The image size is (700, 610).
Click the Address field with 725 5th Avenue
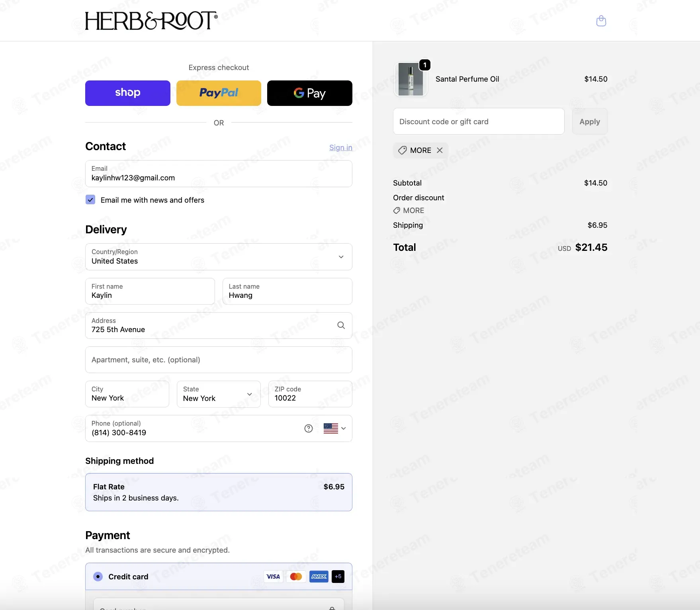[219, 326]
